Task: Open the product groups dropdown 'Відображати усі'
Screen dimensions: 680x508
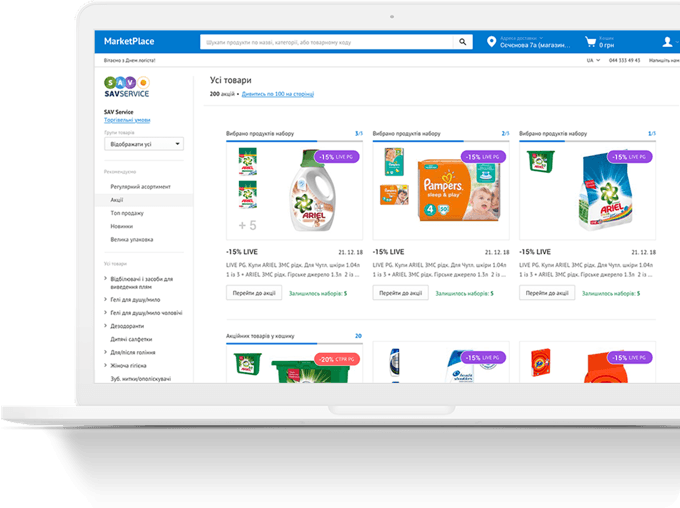Action: pyautogui.click(x=144, y=144)
